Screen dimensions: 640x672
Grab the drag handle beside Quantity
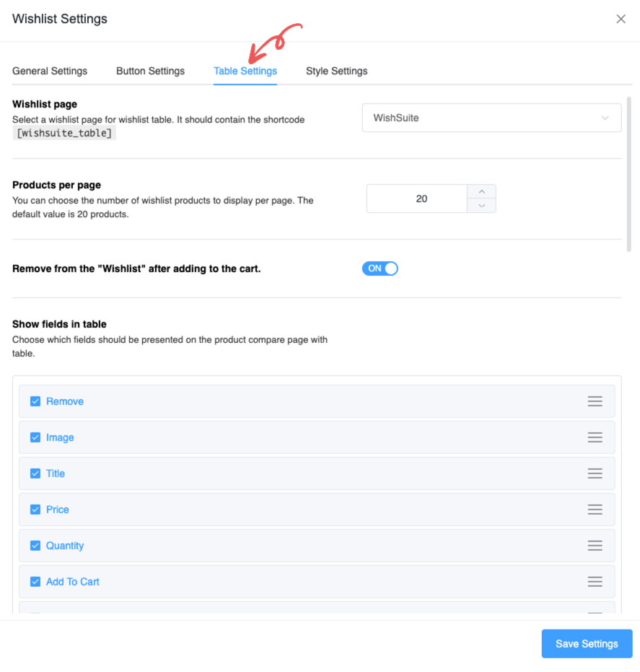595,546
